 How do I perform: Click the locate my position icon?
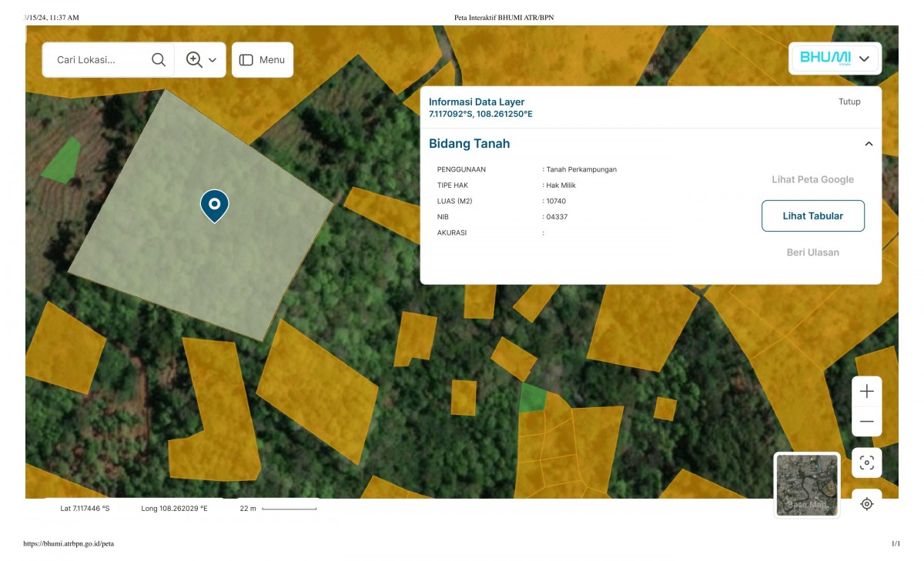click(x=866, y=504)
